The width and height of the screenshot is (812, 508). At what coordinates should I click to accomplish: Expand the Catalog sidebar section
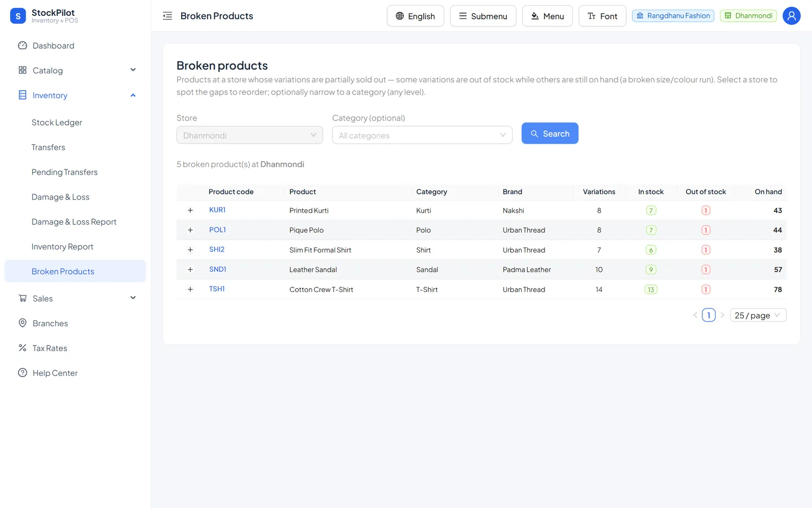75,70
